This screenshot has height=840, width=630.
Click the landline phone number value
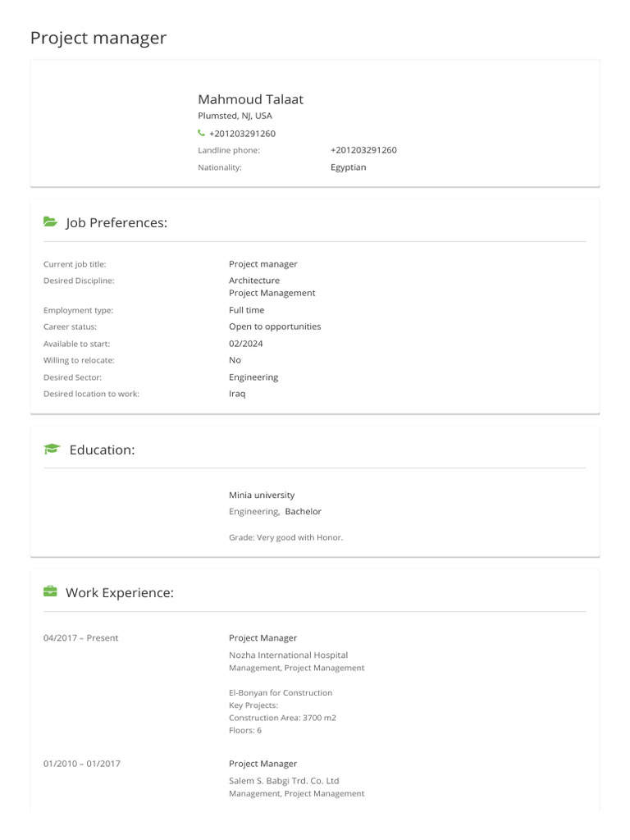point(363,150)
